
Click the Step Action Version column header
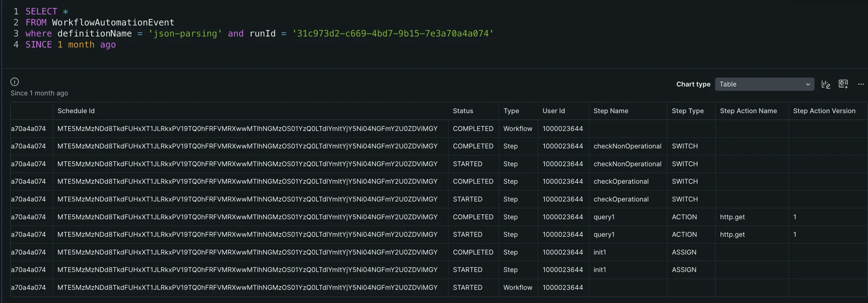(x=824, y=111)
